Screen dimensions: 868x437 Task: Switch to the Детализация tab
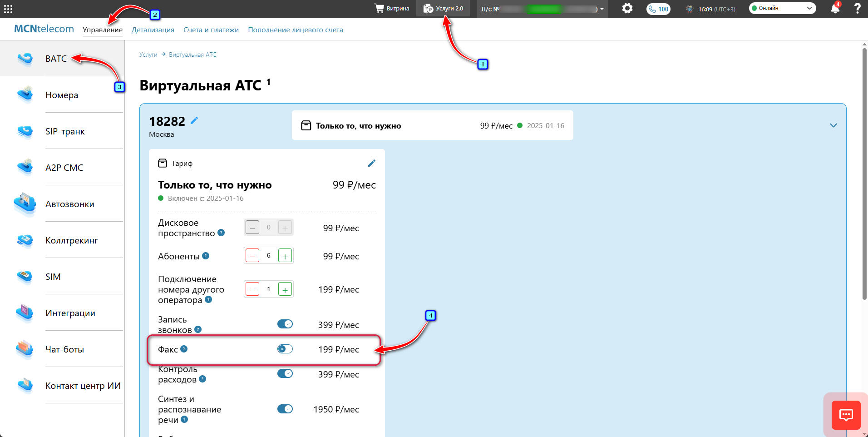(153, 30)
